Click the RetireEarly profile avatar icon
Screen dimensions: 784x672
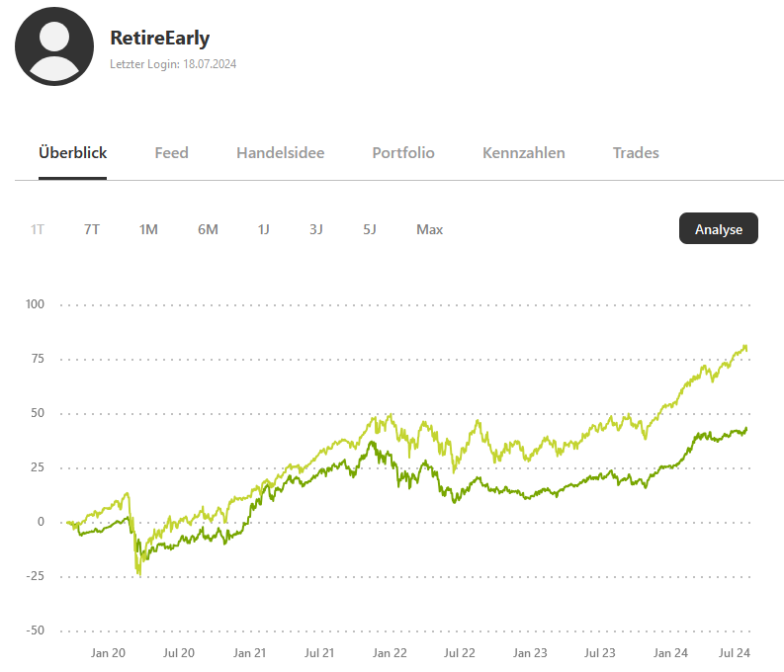click(54, 46)
